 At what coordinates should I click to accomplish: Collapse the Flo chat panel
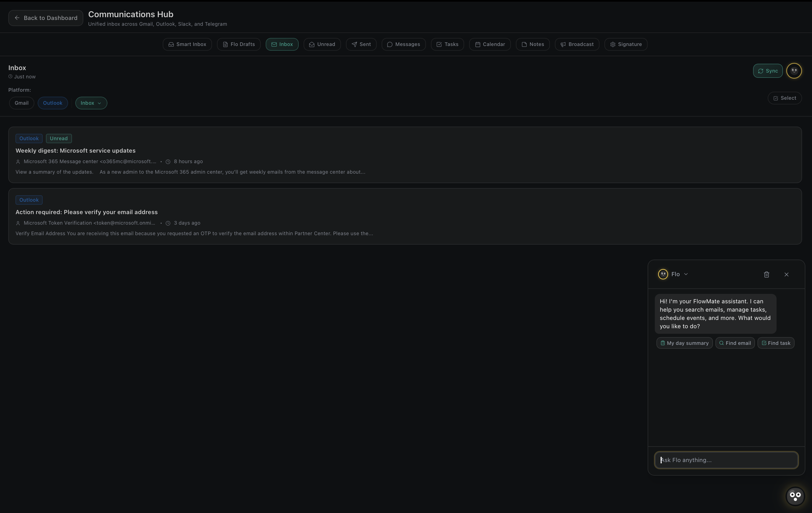(786, 275)
